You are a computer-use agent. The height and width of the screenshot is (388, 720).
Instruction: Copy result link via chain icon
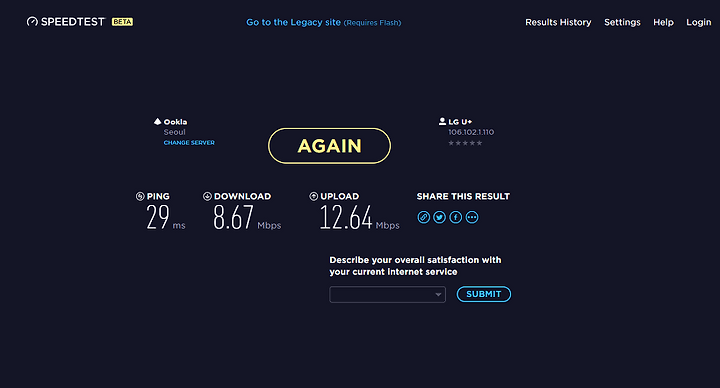tap(423, 217)
